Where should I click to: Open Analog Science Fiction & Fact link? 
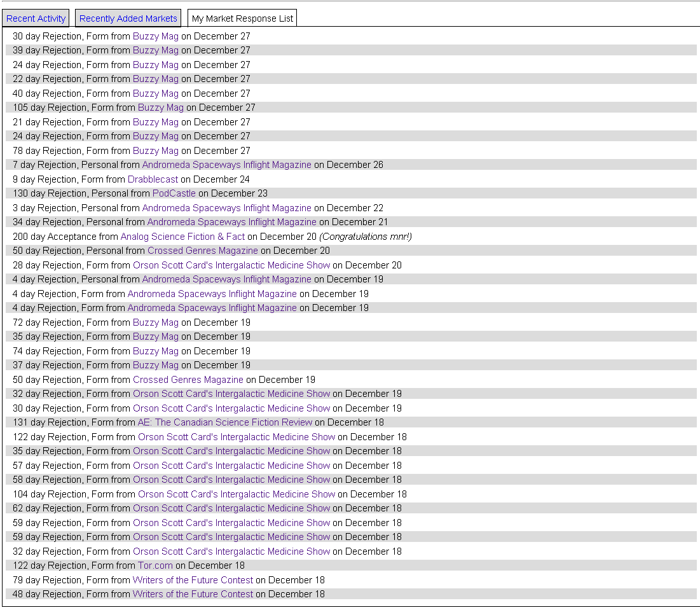point(182,236)
